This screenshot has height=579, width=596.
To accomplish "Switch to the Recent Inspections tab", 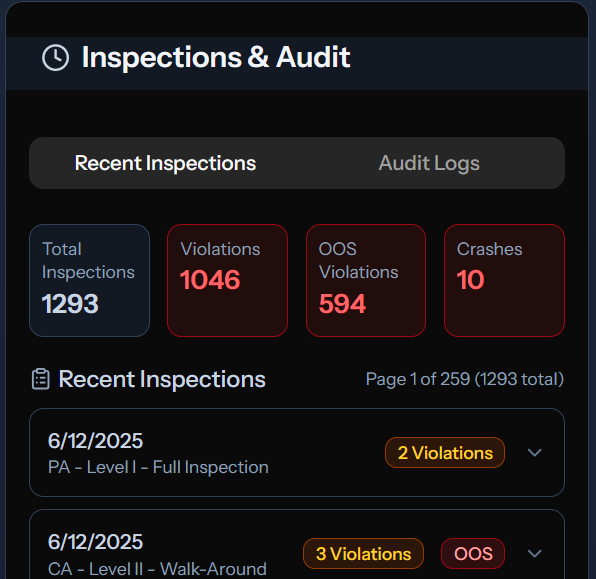I will pos(165,163).
